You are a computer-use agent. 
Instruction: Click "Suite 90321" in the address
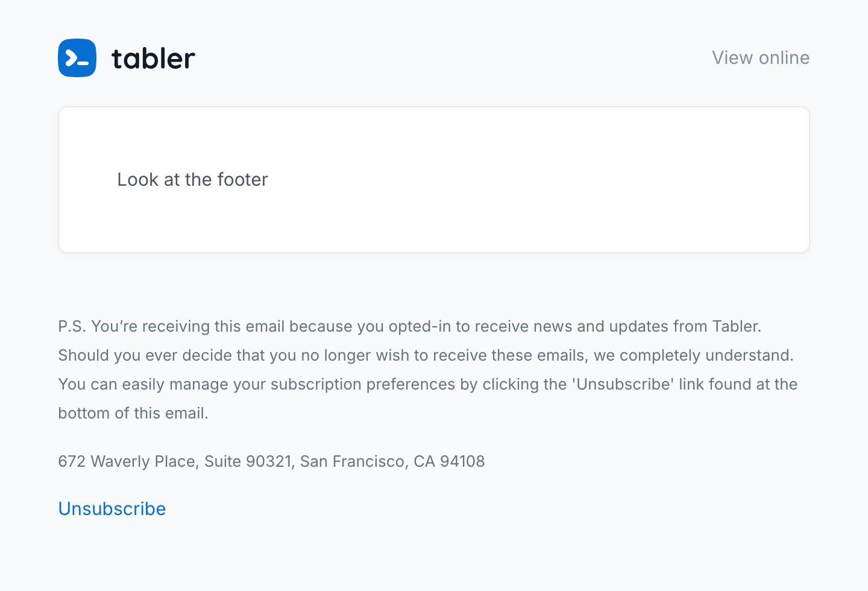coord(248,461)
